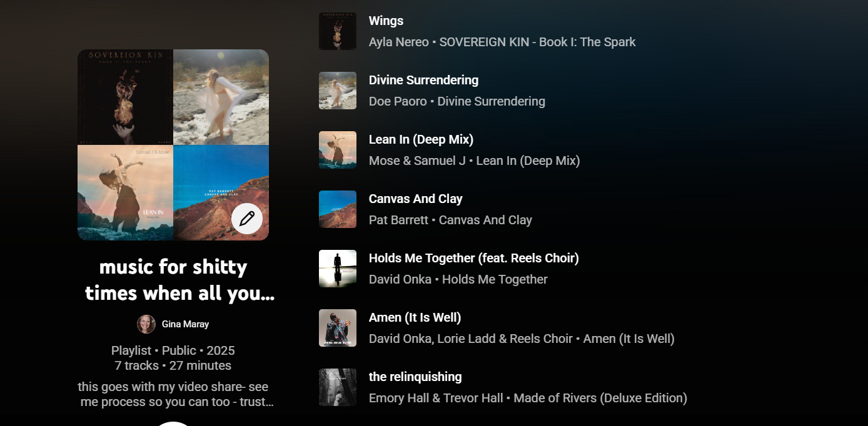Click the Canvas And Clay album thumbnail

click(338, 209)
